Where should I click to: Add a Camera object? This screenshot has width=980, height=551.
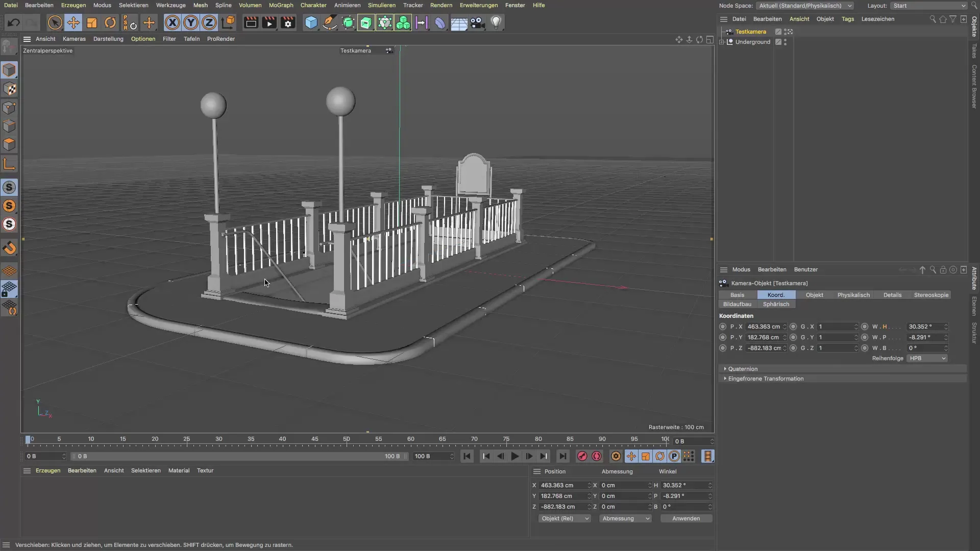(477, 22)
